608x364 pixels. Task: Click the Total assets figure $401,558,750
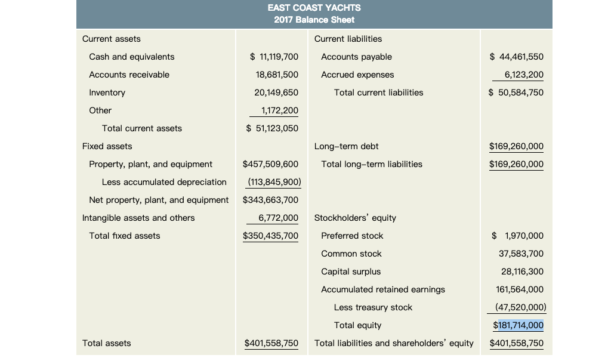(x=271, y=343)
